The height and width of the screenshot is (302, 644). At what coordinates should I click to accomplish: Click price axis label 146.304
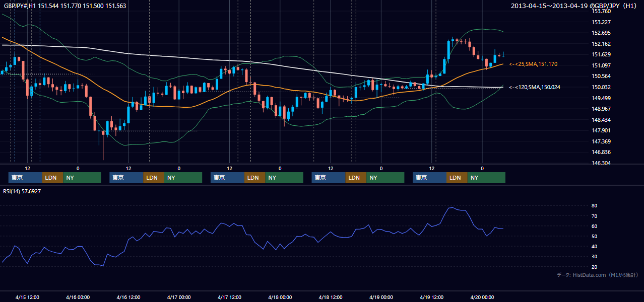click(602, 163)
